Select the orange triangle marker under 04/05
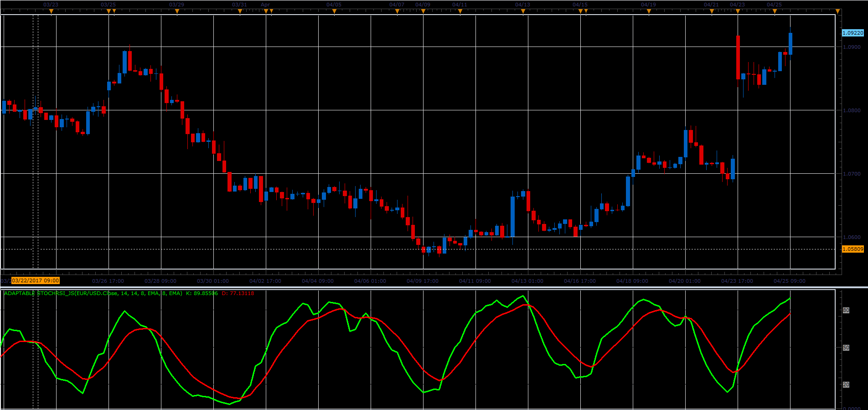This screenshot has height=410, width=868. click(x=334, y=11)
